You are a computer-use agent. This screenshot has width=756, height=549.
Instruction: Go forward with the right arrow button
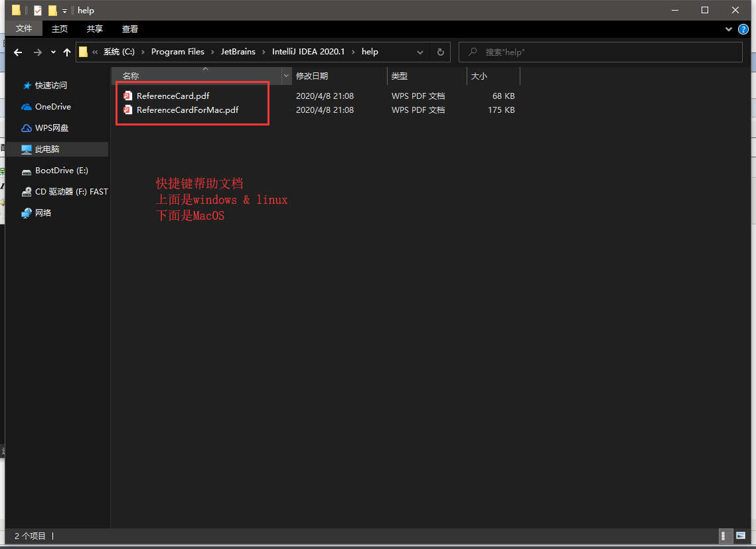[x=38, y=52]
